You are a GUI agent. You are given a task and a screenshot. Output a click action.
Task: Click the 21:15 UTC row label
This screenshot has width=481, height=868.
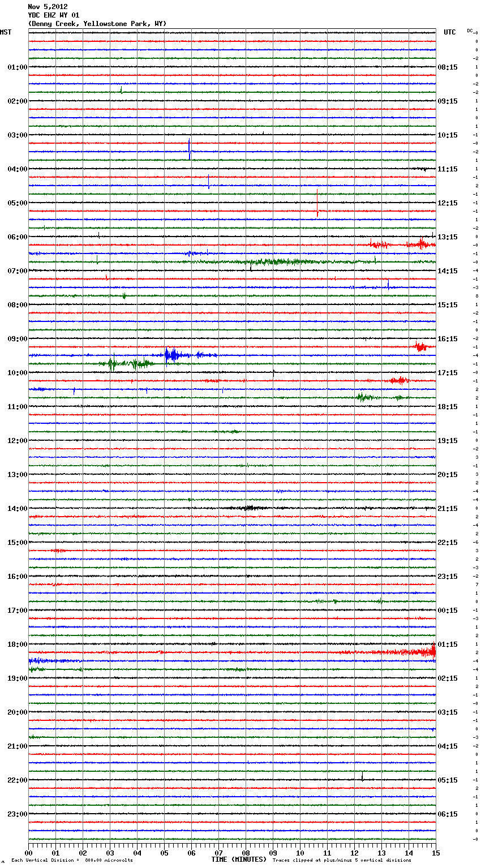(448, 509)
